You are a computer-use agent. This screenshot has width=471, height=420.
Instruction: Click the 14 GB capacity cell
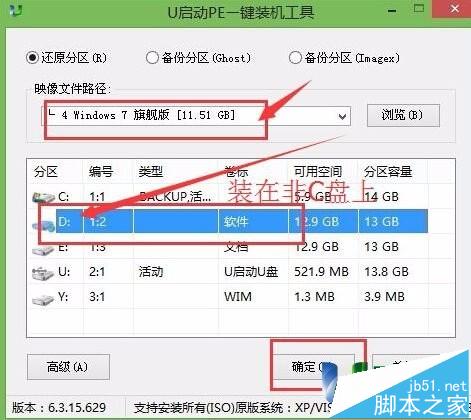[x=381, y=197]
